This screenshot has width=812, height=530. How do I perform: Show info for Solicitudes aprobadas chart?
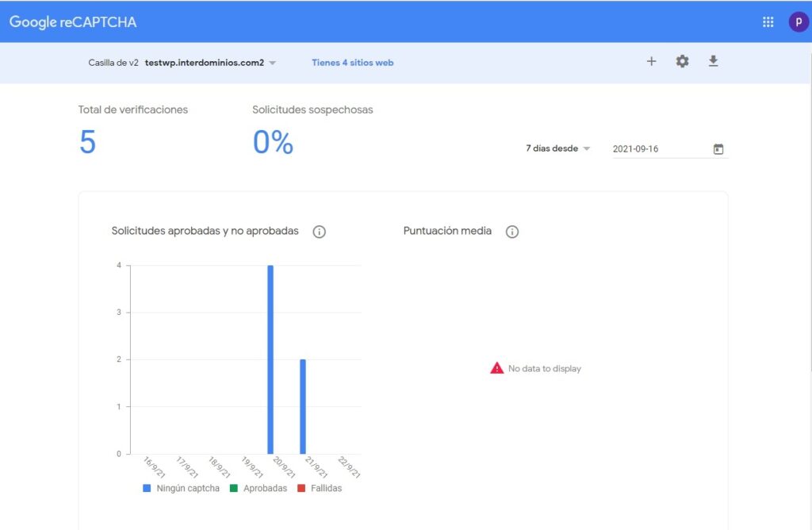[319, 232]
